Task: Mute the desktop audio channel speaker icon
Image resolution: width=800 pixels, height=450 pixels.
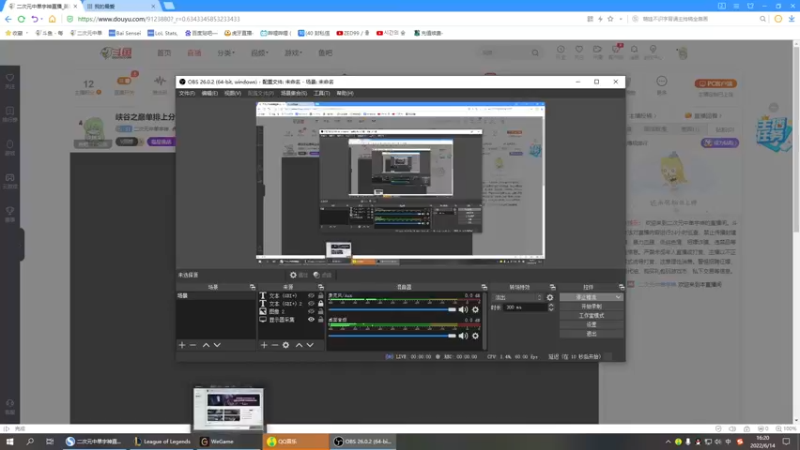Action: pyautogui.click(x=463, y=336)
